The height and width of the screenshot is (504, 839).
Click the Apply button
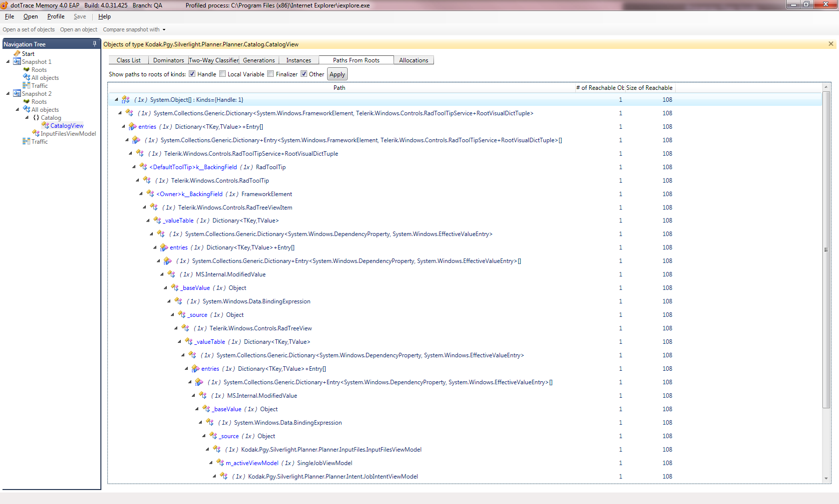point(337,74)
